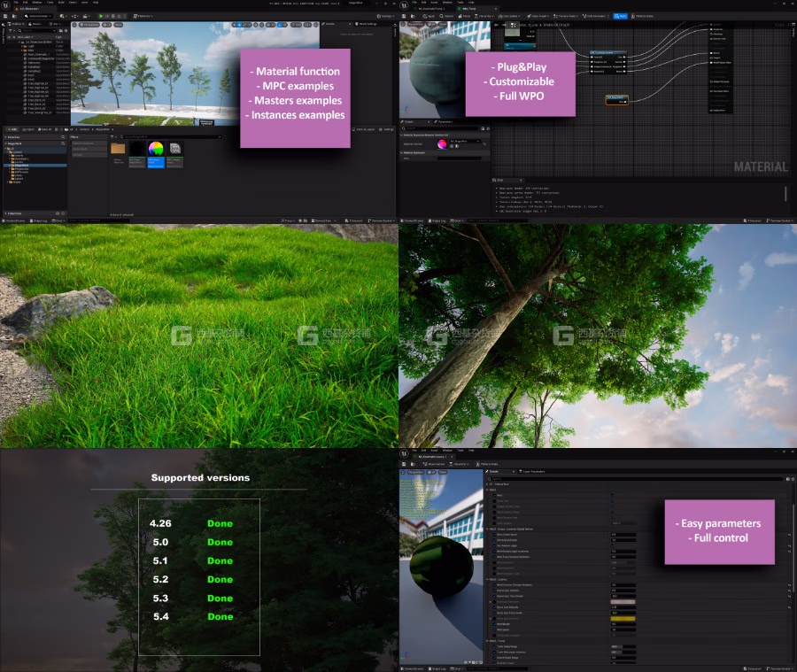Open Preview State dropdown in material editor
797x672 pixels.
point(566,16)
